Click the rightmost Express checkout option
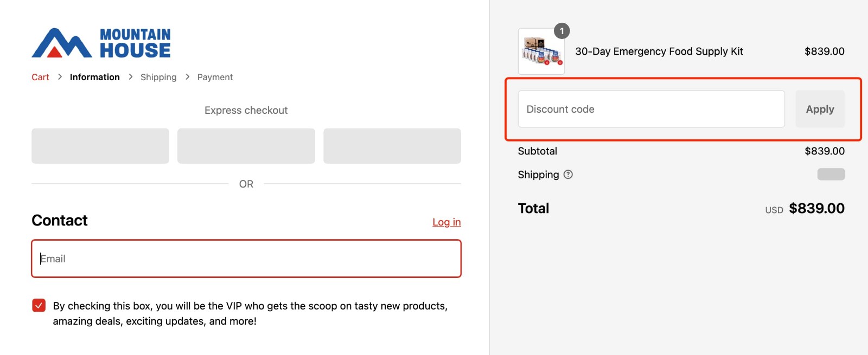Viewport: 868px width, 355px height. (x=392, y=145)
